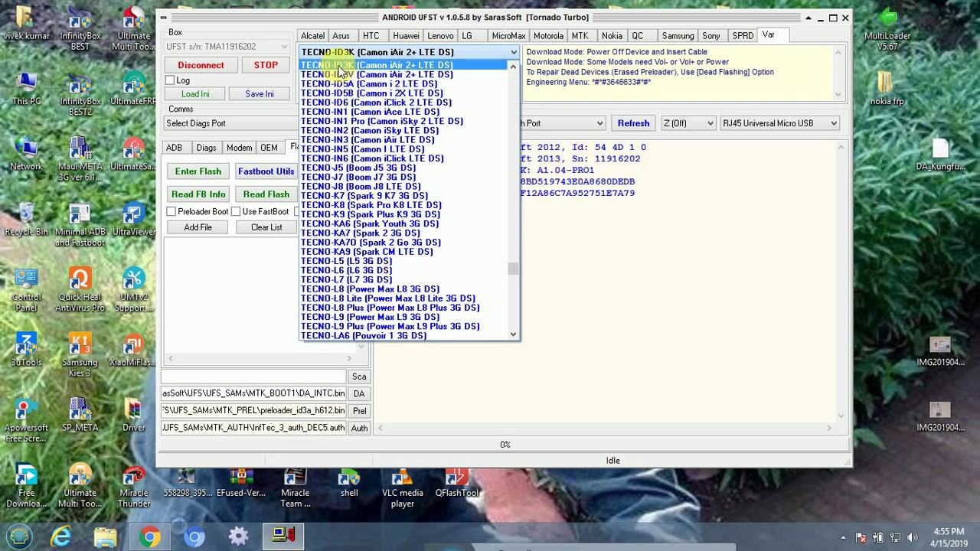Open XiaoMiFlash desktop icon
980x551 pixels.
coord(133,349)
